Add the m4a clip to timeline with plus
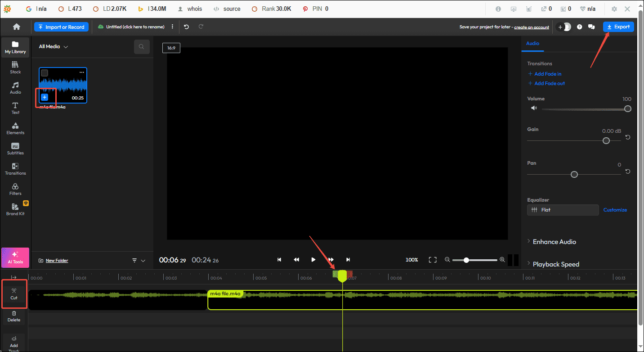The height and width of the screenshot is (352, 644). click(45, 97)
